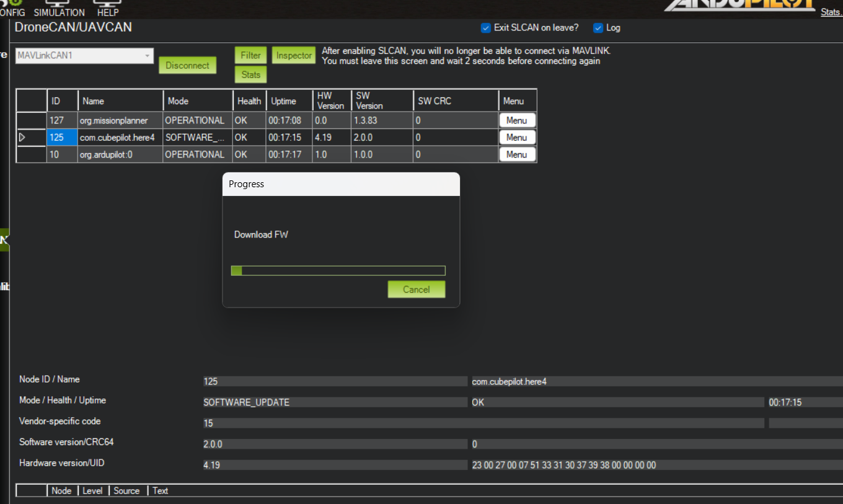
Task: Open the CONFIG icon in top toolbar
Action: (12, 8)
